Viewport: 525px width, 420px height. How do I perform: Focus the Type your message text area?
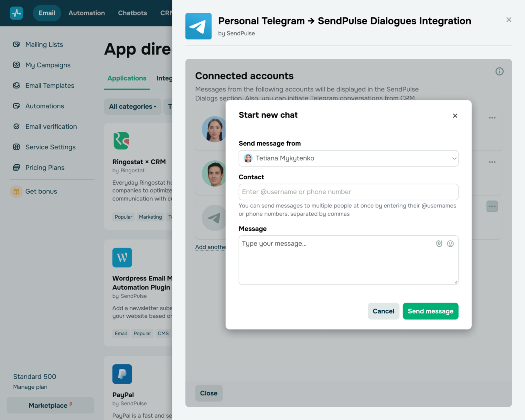point(348,260)
